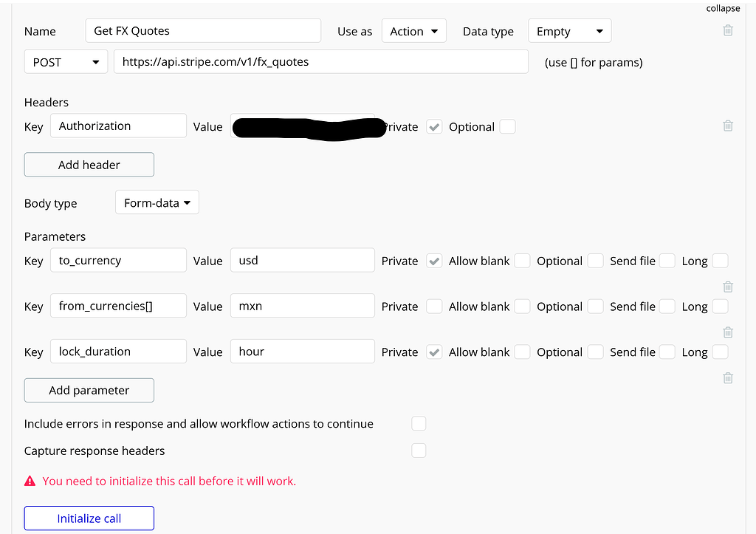Remove the lock_duration parameter row
The image size is (756, 534).
click(x=728, y=377)
